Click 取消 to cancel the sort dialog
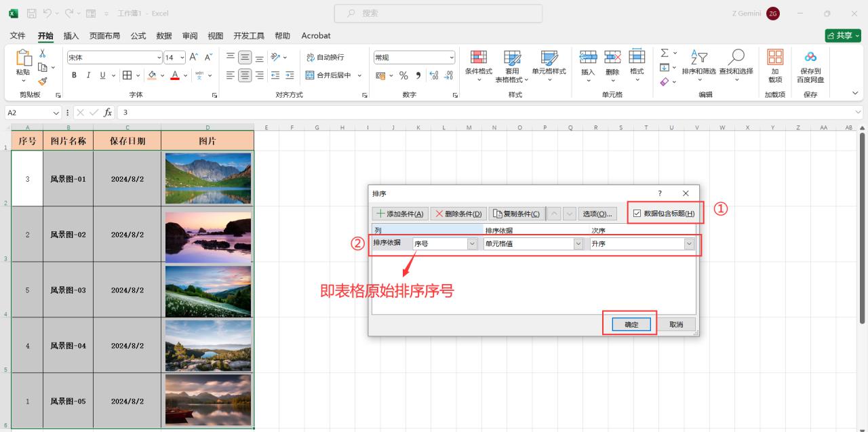868x432 pixels. tap(676, 324)
